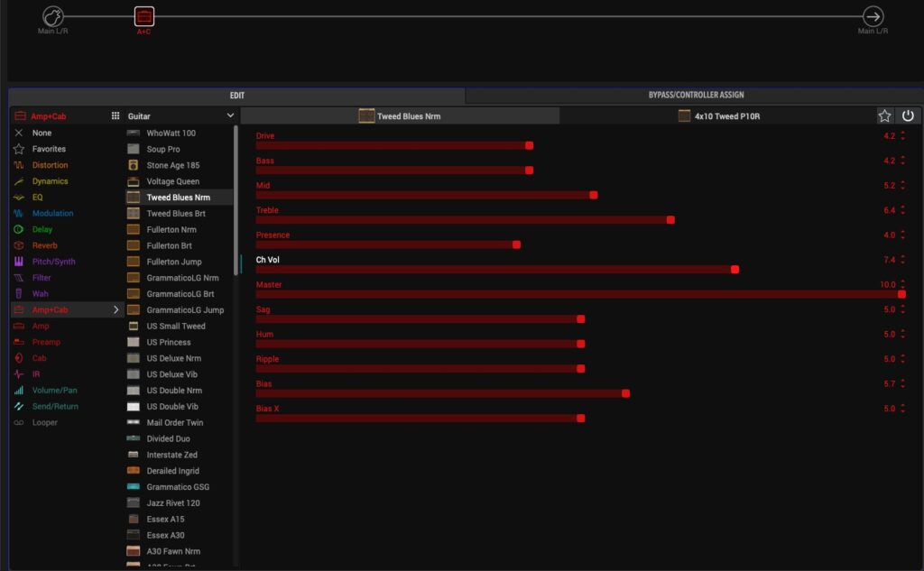Click the output arrow block in signal chain
This screenshot has height=571, width=924.
873,16
